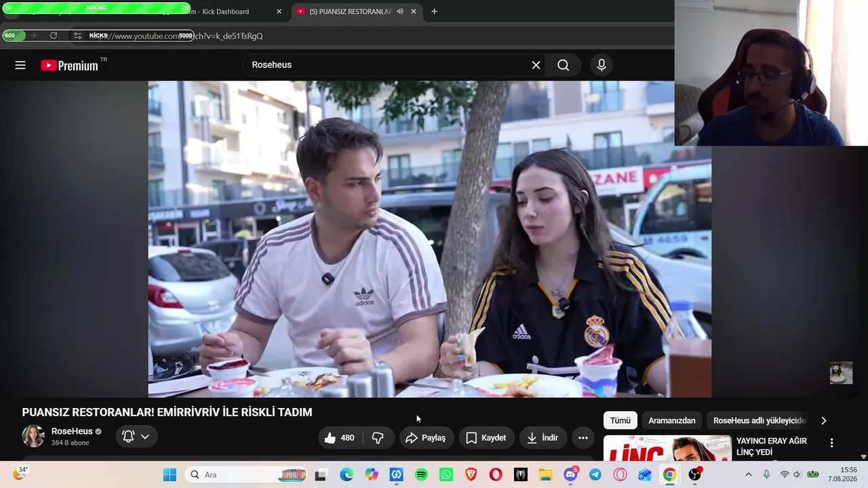Run search with the magnifier button
This screenshot has height=488, width=868.
tap(563, 65)
